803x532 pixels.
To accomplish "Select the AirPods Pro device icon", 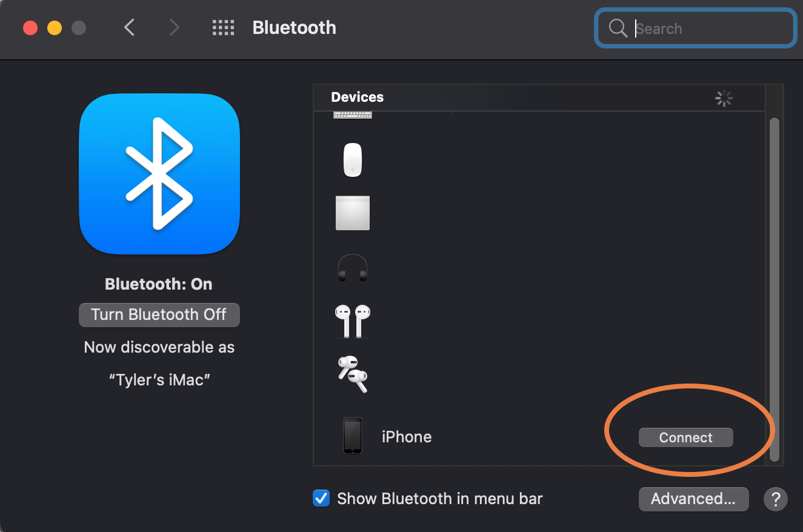I will pos(353,374).
